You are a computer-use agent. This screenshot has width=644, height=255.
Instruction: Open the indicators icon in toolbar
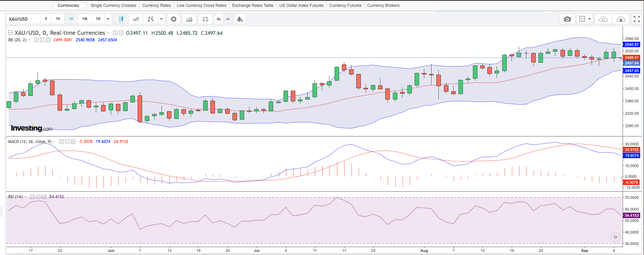coord(189,19)
